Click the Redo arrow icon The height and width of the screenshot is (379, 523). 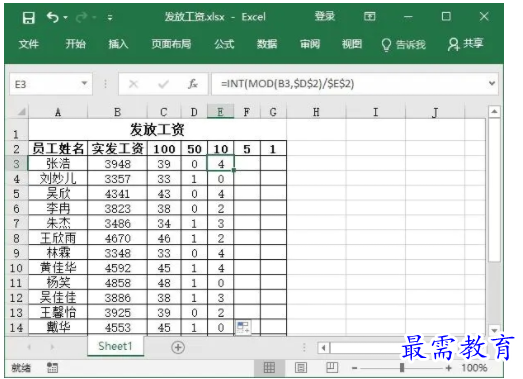(82, 17)
